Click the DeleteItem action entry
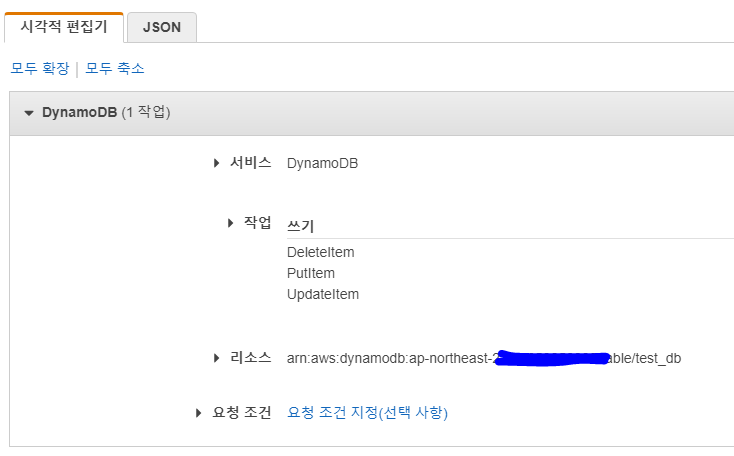The width and height of the screenshot is (734, 456). click(321, 252)
